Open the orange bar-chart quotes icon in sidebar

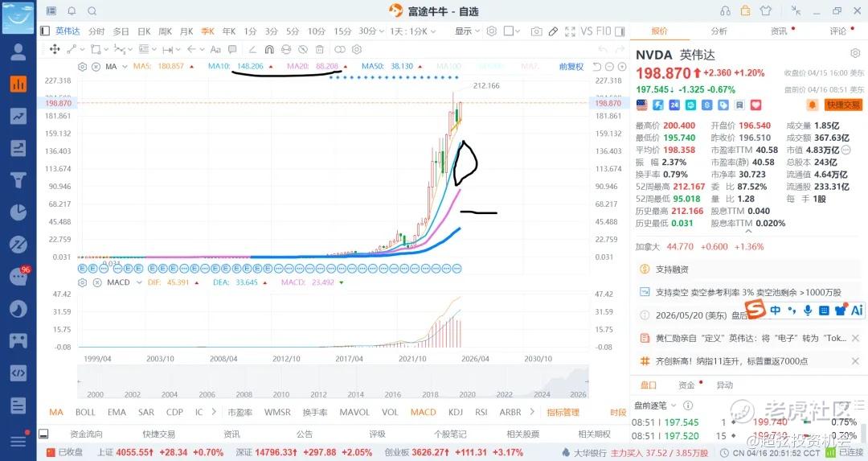tap(18, 84)
